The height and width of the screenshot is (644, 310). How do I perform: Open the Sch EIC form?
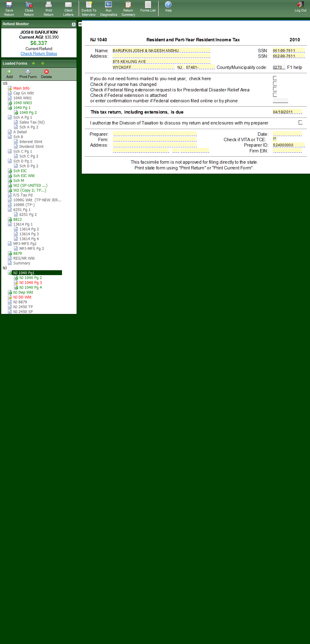[x=20, y=171]
